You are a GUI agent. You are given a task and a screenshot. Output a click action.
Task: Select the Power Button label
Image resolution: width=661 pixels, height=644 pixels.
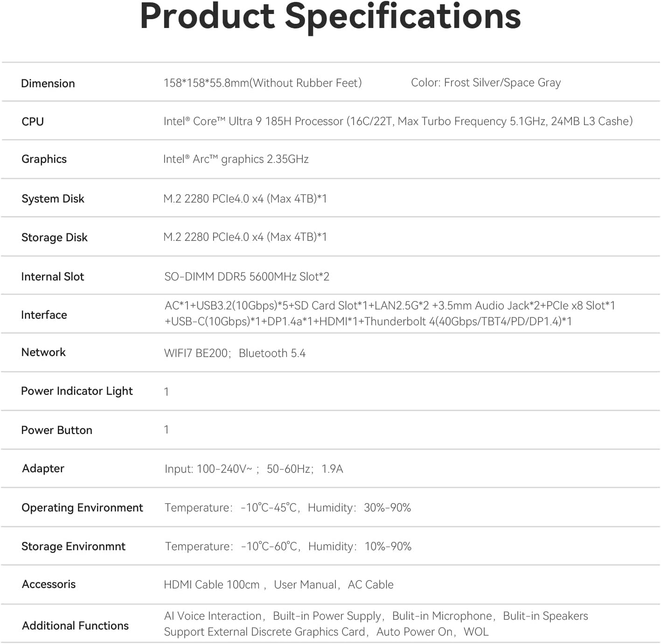coord(56,430)
